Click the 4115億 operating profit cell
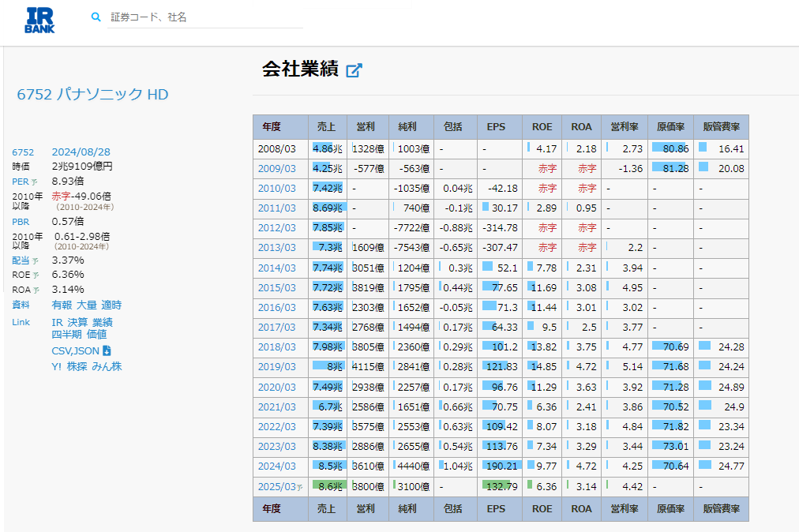Image resolution: width=799 pixels, height=532 pixels. (368, 367)
